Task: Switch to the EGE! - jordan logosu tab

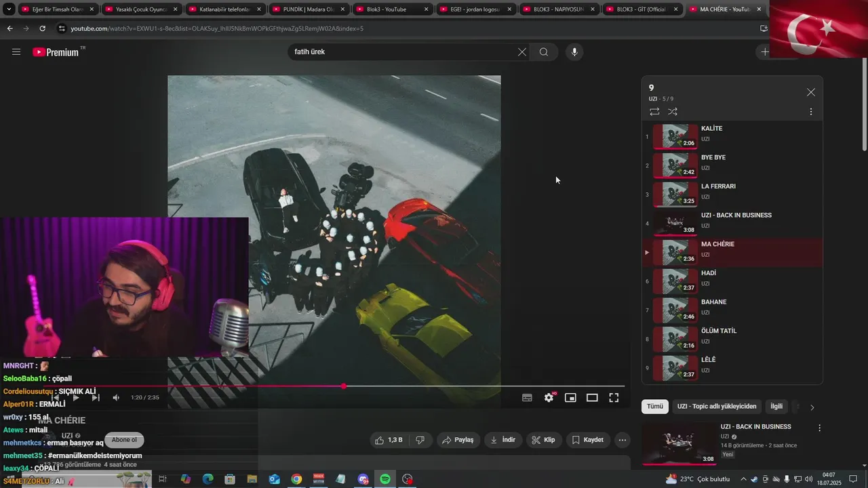Action: click(475, 9)
